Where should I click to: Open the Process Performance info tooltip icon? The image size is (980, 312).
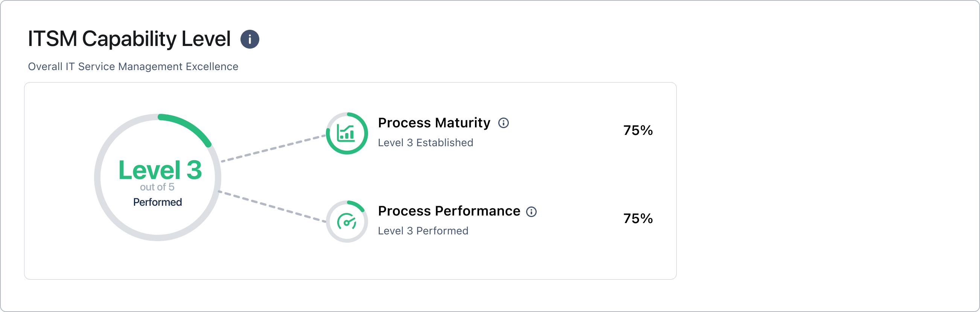[x=531, y=212]
